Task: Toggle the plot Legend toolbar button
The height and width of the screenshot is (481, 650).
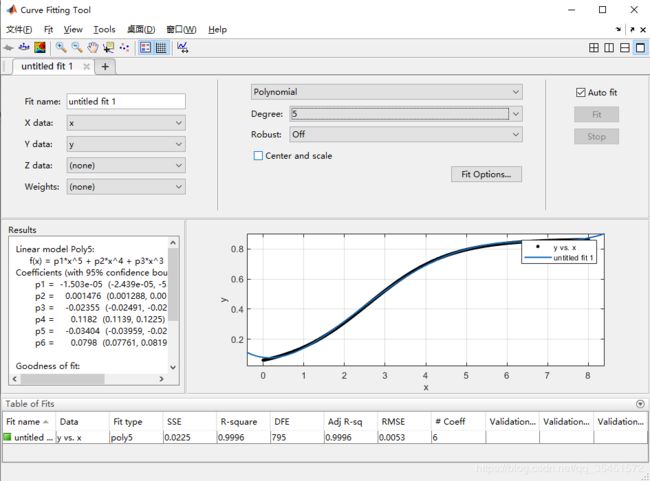Action: [x=146, y=48]
